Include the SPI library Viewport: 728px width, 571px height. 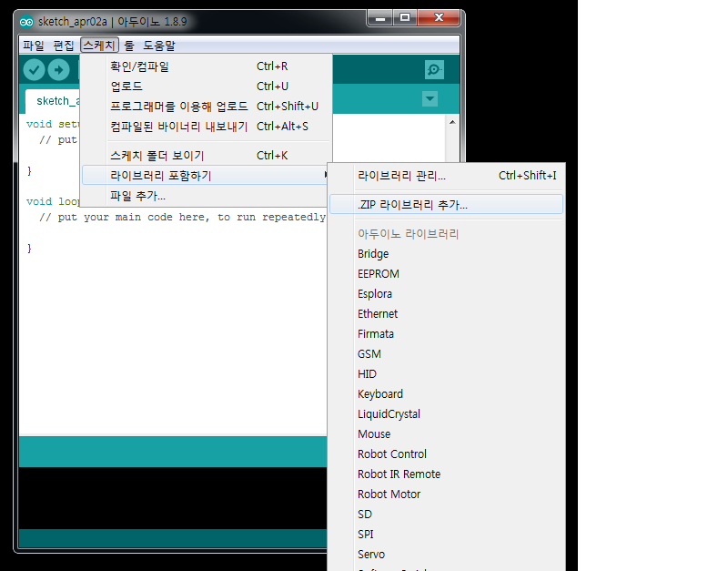pyautogui.click(x=446, y=534)
